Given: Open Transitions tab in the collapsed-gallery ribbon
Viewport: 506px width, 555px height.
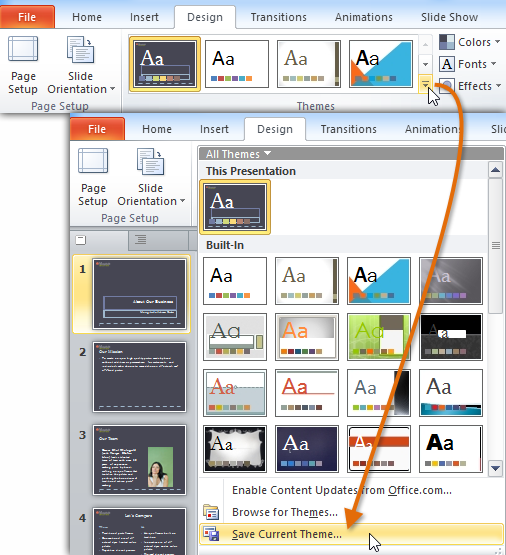Looking at the screenshot, I should 278,17.
